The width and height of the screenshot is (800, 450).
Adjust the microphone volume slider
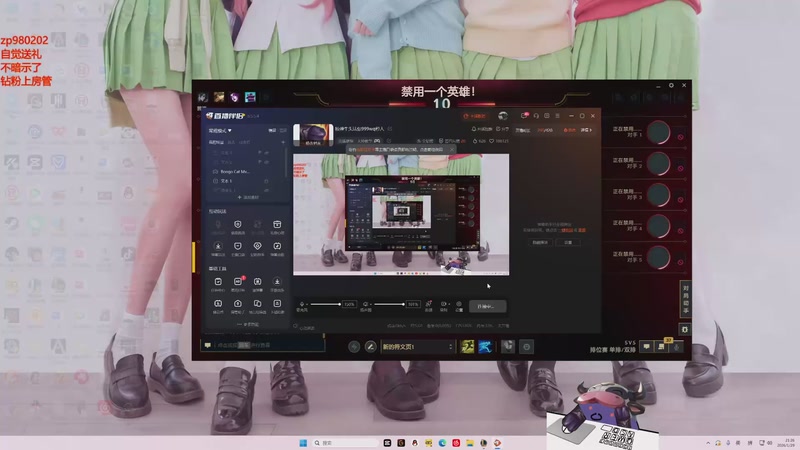326,305
